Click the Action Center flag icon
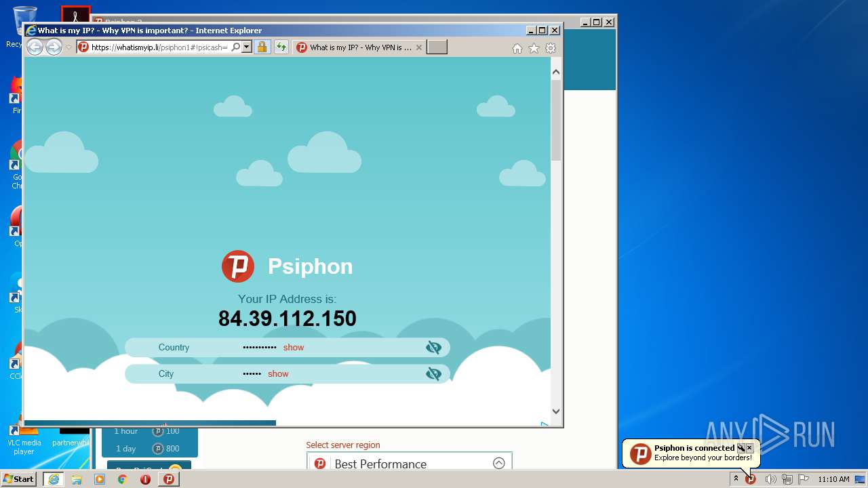The width and height of the screenshot is (868, 488). 804,479
